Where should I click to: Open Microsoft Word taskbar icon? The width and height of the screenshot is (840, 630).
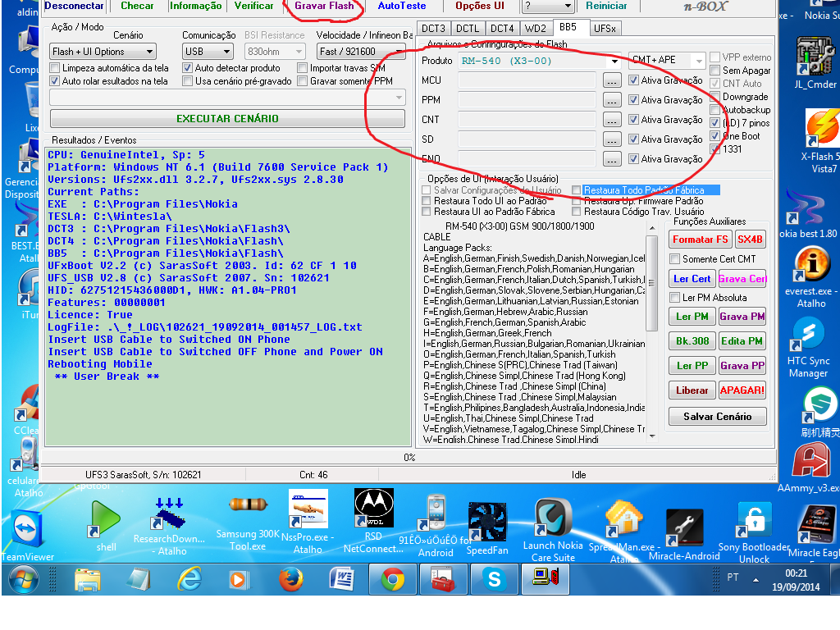click(342, 579)
